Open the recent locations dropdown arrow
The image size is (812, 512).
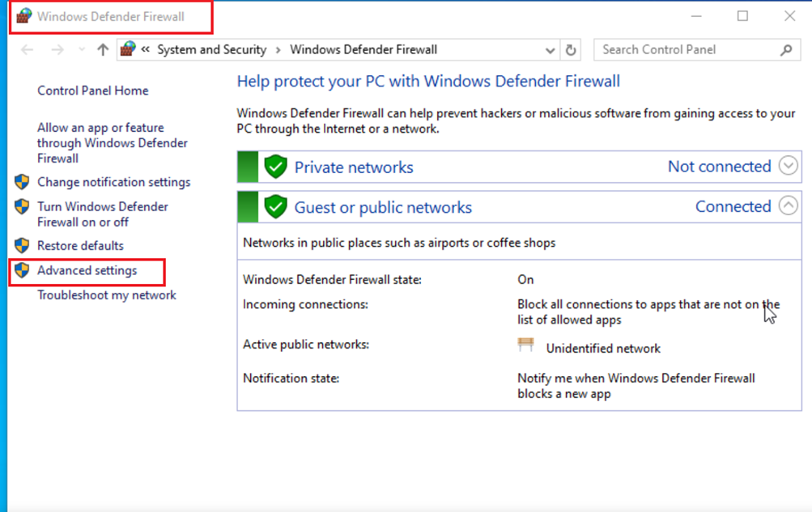82,50
